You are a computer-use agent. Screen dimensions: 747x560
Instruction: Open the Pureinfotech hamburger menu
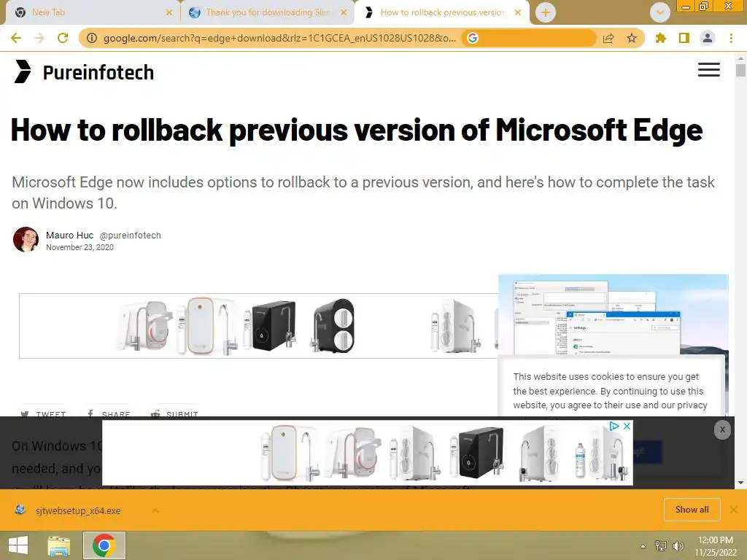(709, 70)
